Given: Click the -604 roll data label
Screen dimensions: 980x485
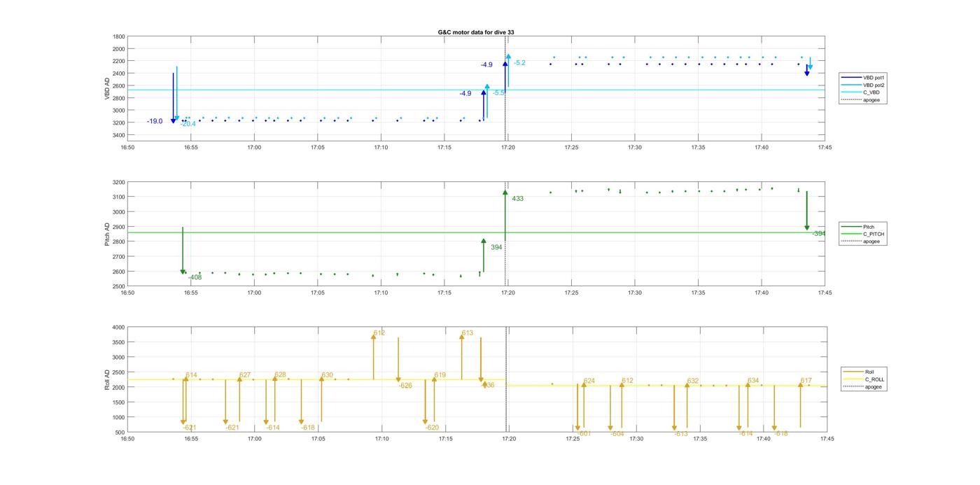Looking at the screenshot, I should 617,434.
